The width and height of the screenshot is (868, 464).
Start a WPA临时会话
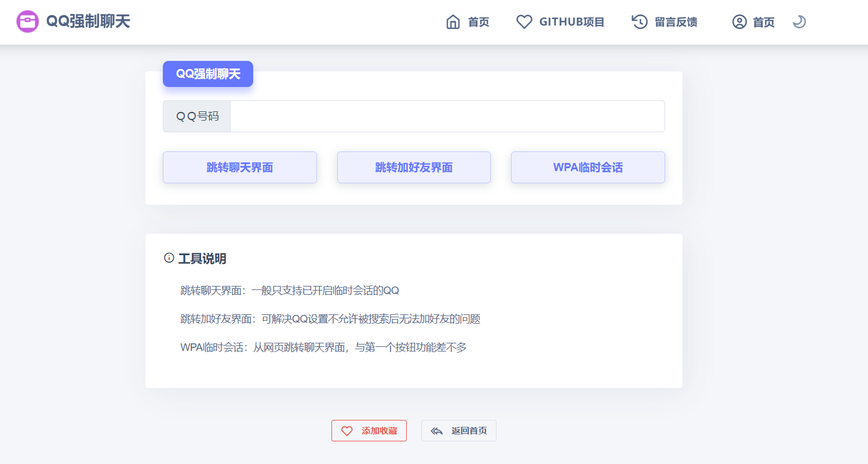point(588,167)
